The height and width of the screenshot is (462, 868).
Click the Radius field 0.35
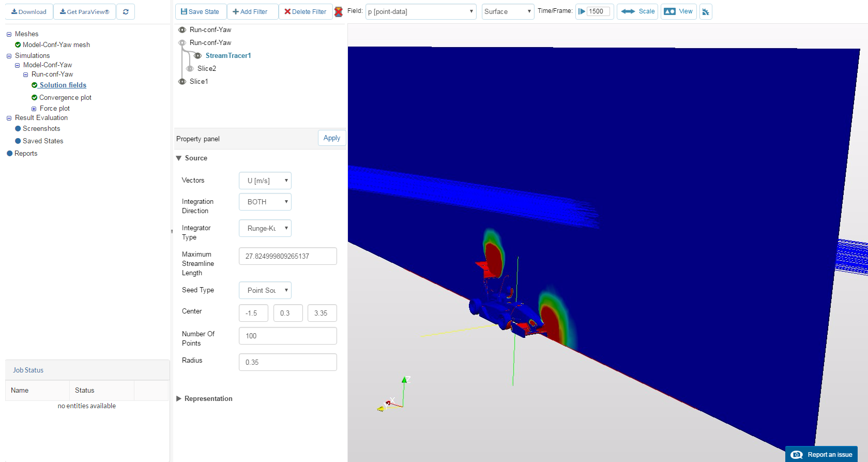288,362
